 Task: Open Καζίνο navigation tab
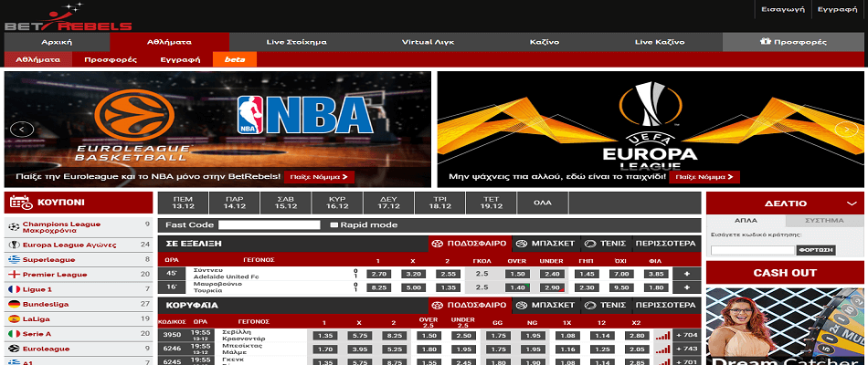545,42
